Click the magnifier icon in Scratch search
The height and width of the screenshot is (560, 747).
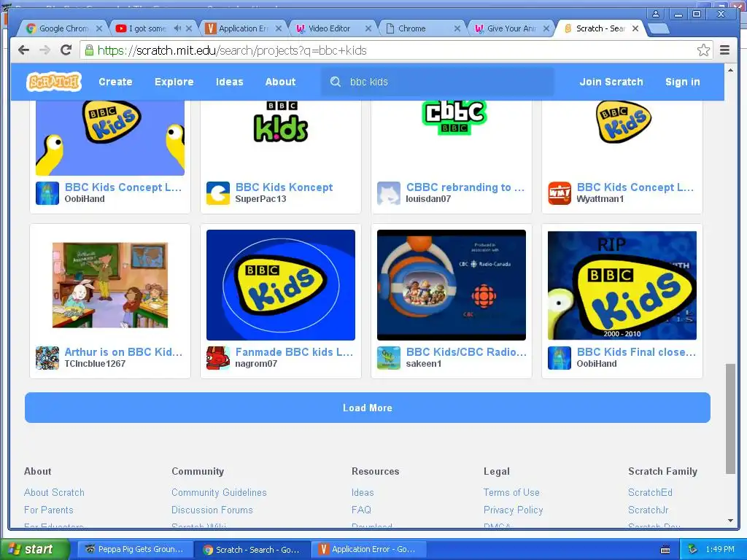pos(336,82)
